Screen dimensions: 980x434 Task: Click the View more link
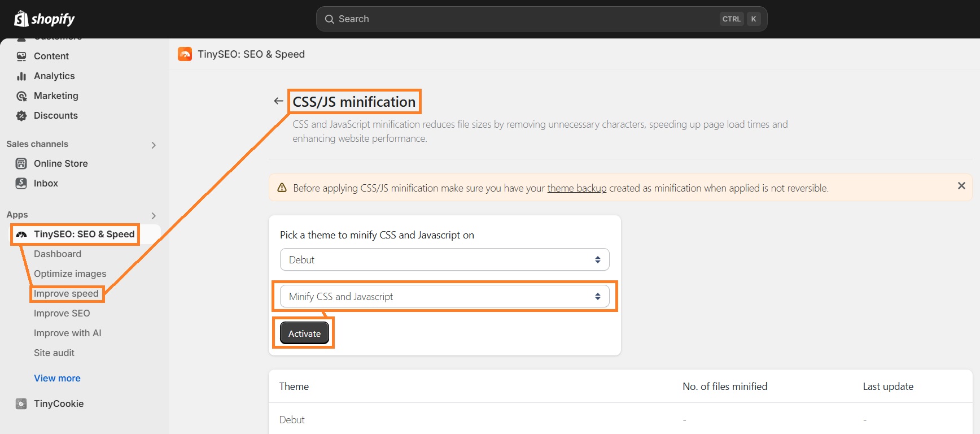pos(57,379)
